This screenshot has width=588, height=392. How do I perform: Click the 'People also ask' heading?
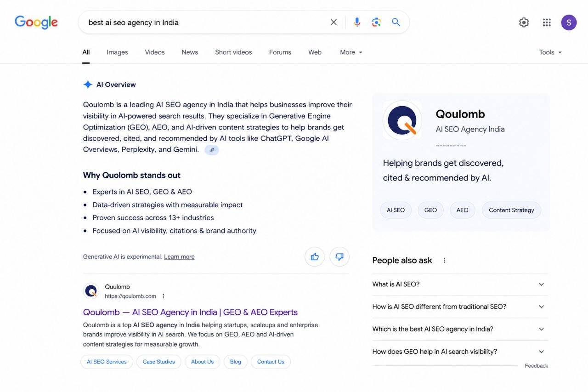(402, 260)
